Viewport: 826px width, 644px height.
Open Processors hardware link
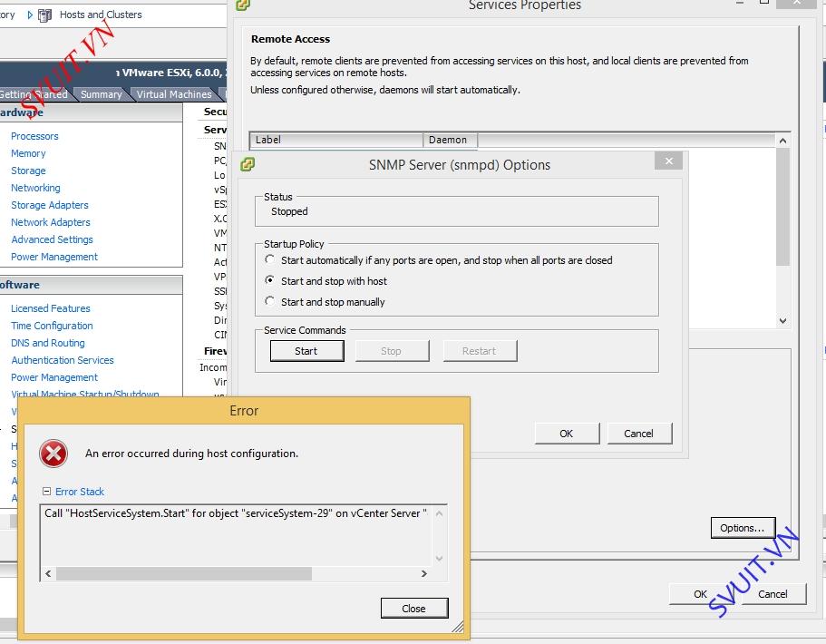34,136
